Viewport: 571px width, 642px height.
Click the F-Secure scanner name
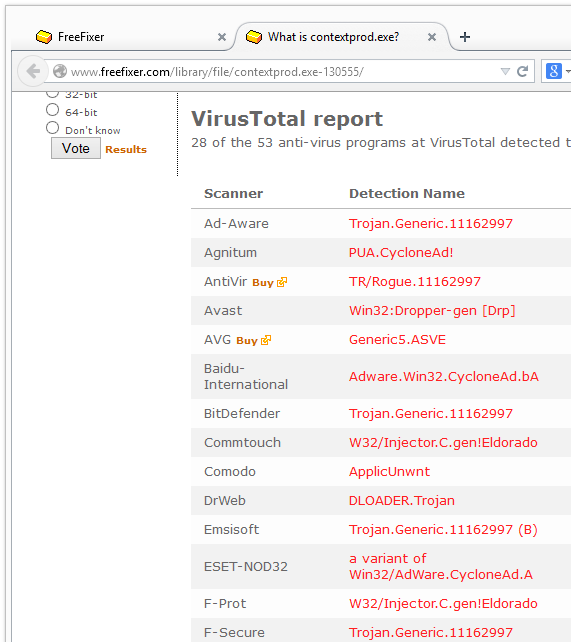234,633
